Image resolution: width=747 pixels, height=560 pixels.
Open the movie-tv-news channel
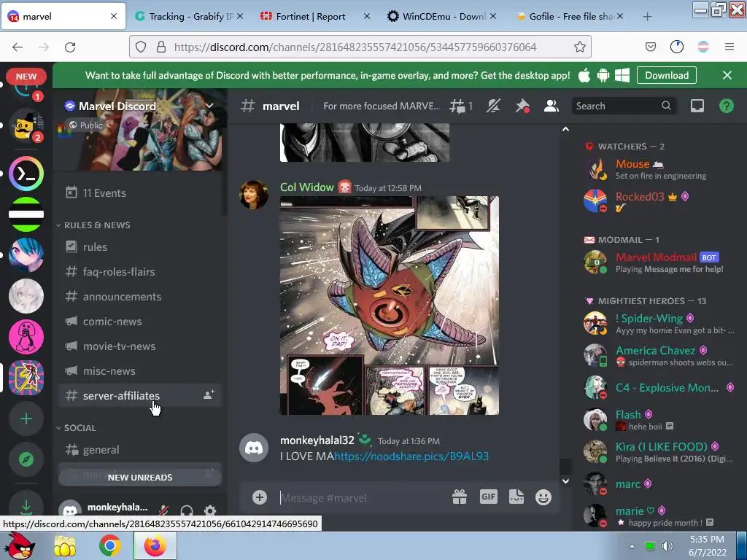(x=139, y=346)
